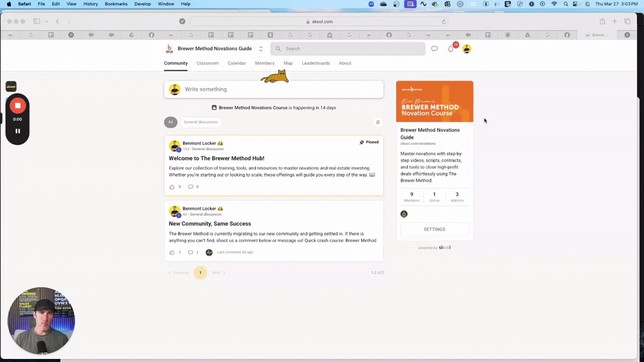Switch to the Members tab
This screenshot has height=362, width=644.
click(x=265, y=63)
